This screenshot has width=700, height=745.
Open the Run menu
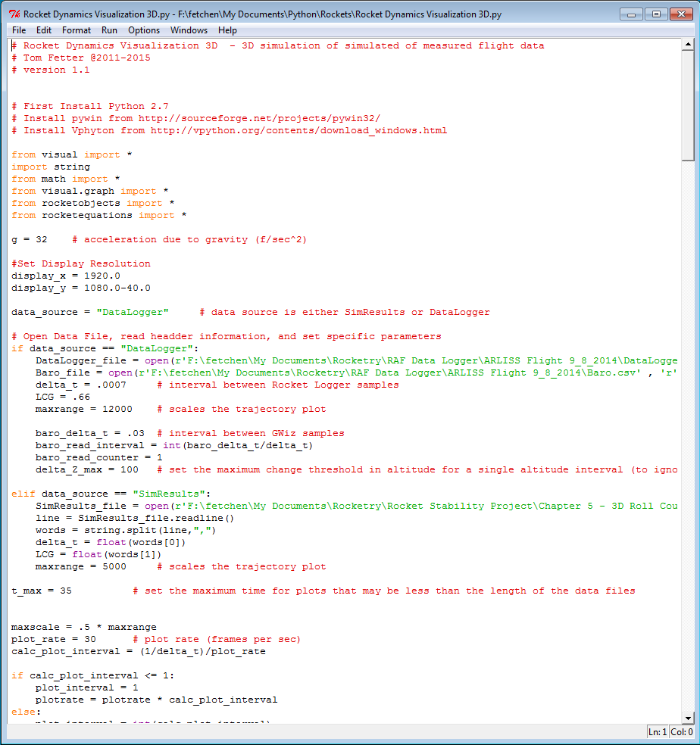click(109, 30)
